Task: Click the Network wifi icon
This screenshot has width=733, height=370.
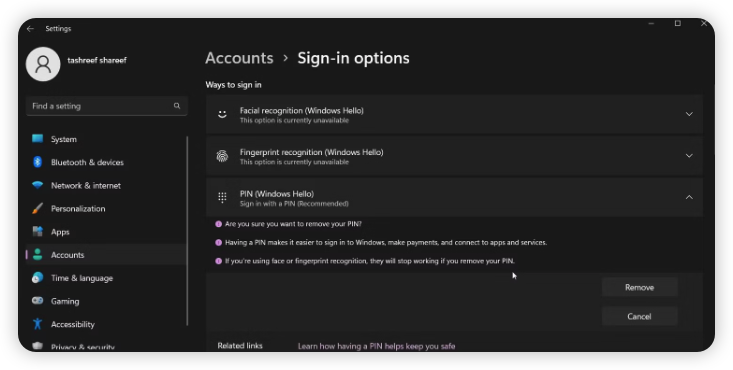Action: tap(37, 185)
